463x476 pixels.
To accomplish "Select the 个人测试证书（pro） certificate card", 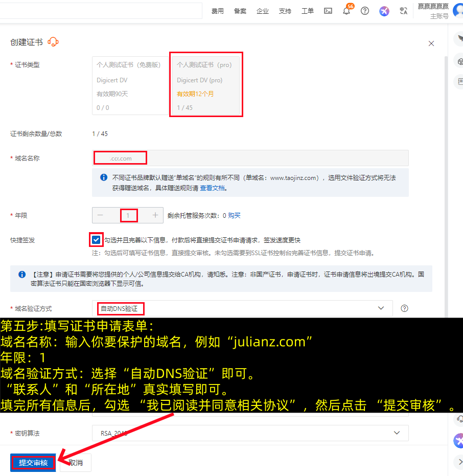I will 206,84.
